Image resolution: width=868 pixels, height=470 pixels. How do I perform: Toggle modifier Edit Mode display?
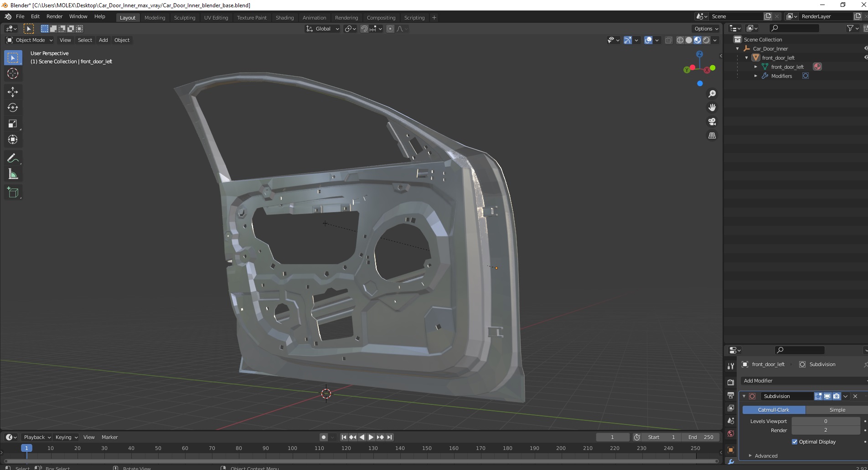pos(818,396)
